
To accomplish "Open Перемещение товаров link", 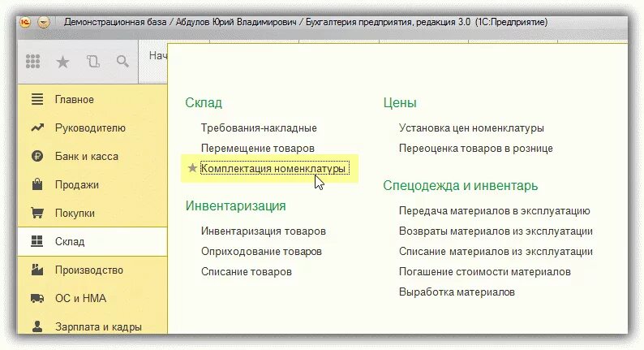I will [257, 148].
